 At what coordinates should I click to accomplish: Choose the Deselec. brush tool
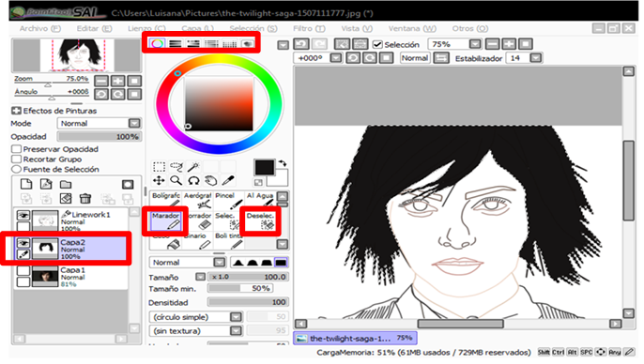(x=260, y=220)
